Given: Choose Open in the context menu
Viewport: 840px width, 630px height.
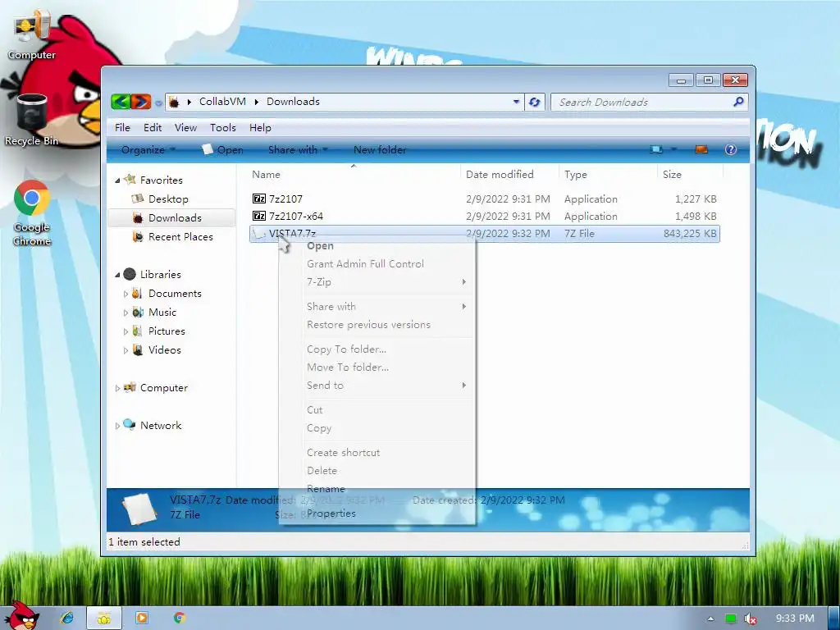Looking at the screenshot, I should (321, 246).
